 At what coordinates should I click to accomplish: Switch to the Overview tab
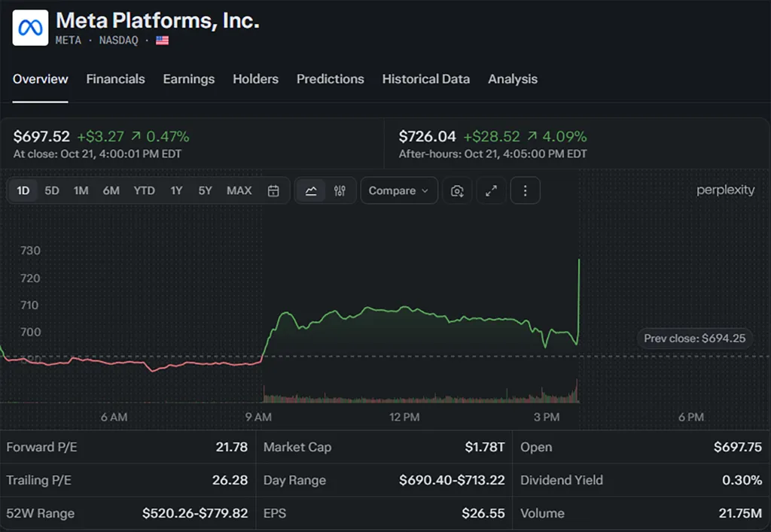click(41, 79)
